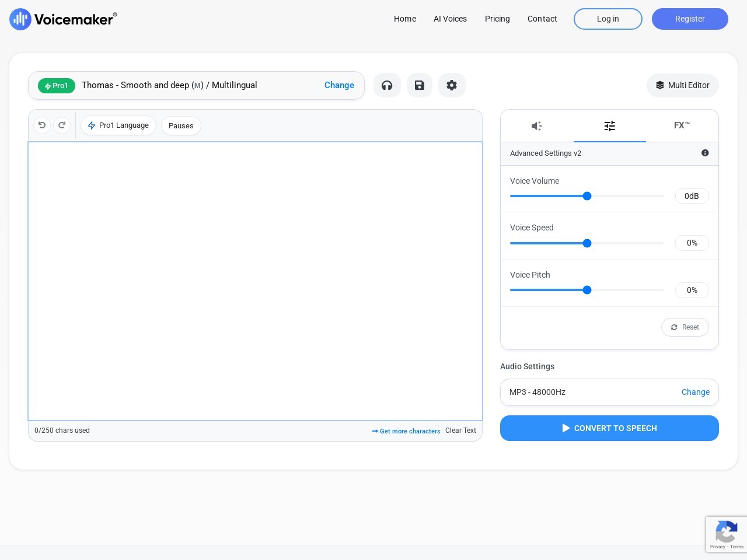The height and width of the screenshot is (560, 747).
Task: Click the Advanced Settings info icon
Action: pyautogui.click(x=705, y=153)
